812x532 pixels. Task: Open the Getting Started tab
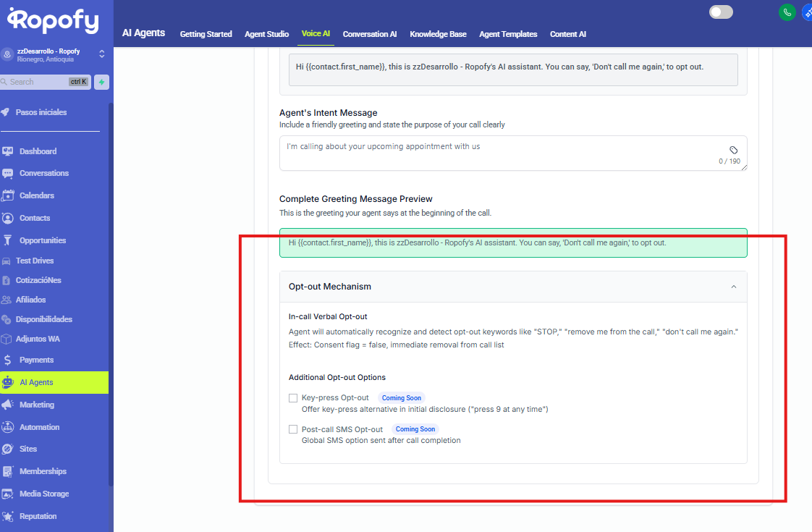(206, 34)
